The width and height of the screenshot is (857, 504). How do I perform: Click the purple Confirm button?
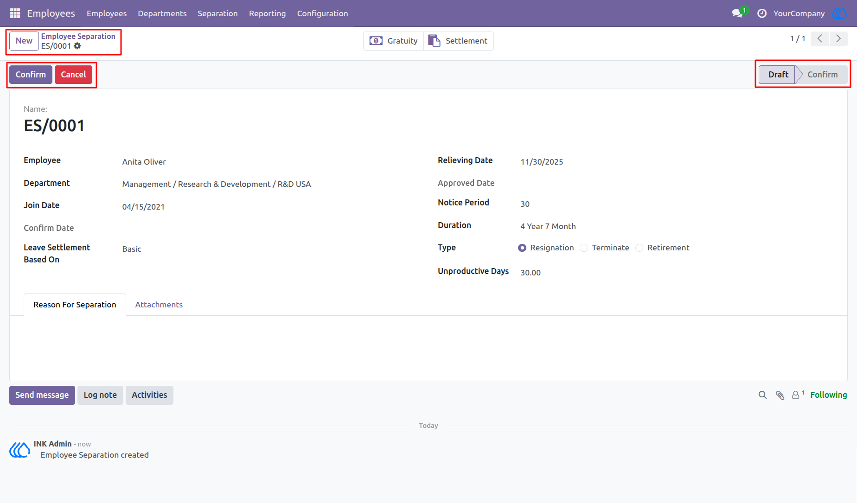(31, 75)
